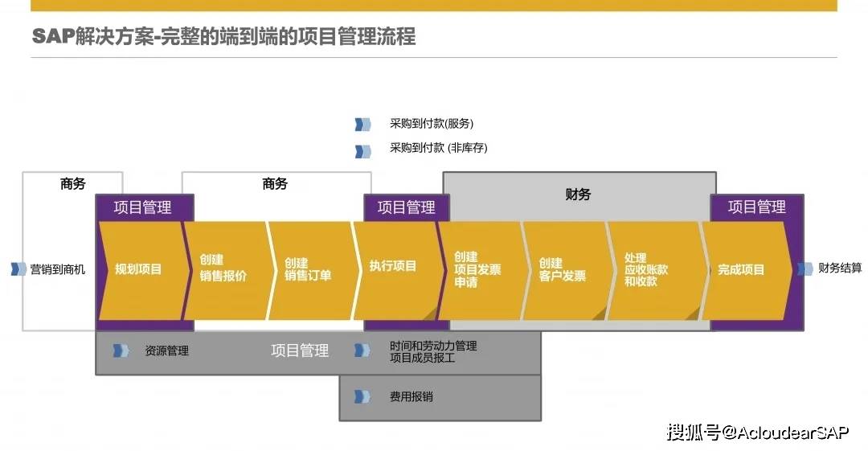Click the 商务 label above 创建销售订单
Viewport: 868px width, 451px height.
(275, 184)
